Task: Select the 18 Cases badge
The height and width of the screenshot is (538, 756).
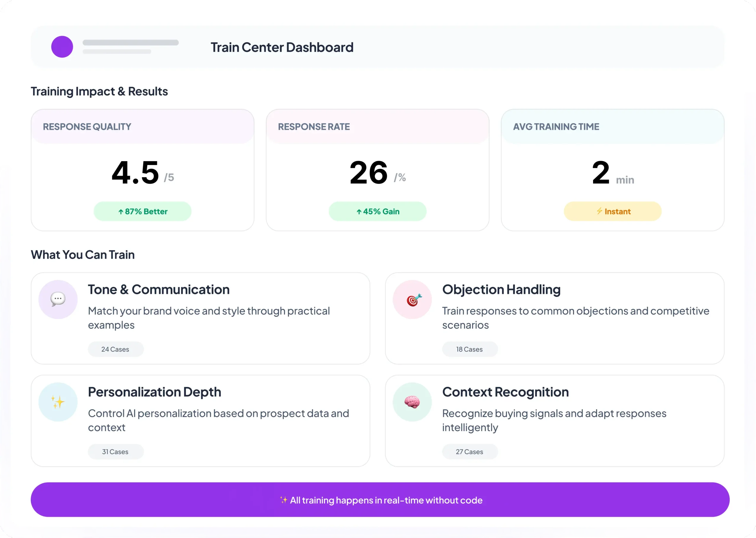Action: [x=470, y=349]
